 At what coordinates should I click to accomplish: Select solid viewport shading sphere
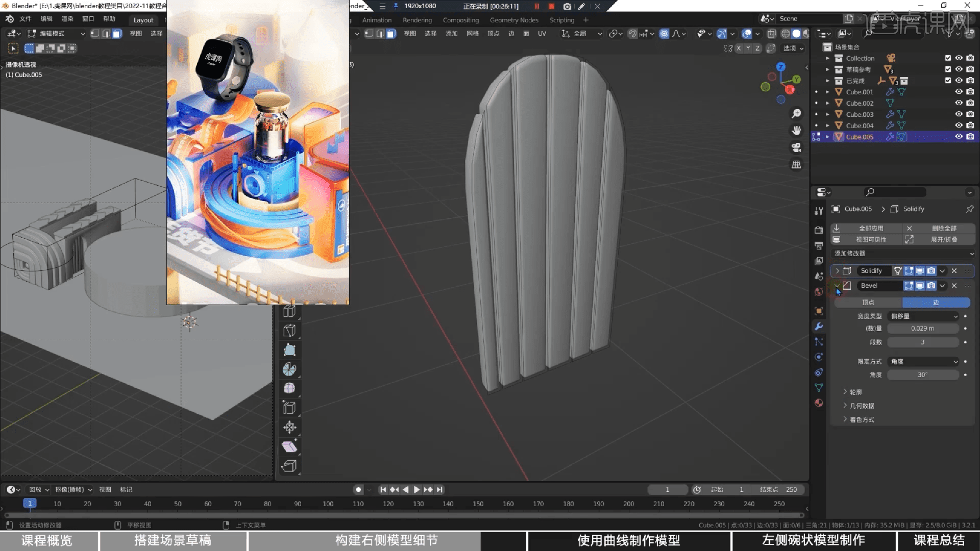coord(796,34)
